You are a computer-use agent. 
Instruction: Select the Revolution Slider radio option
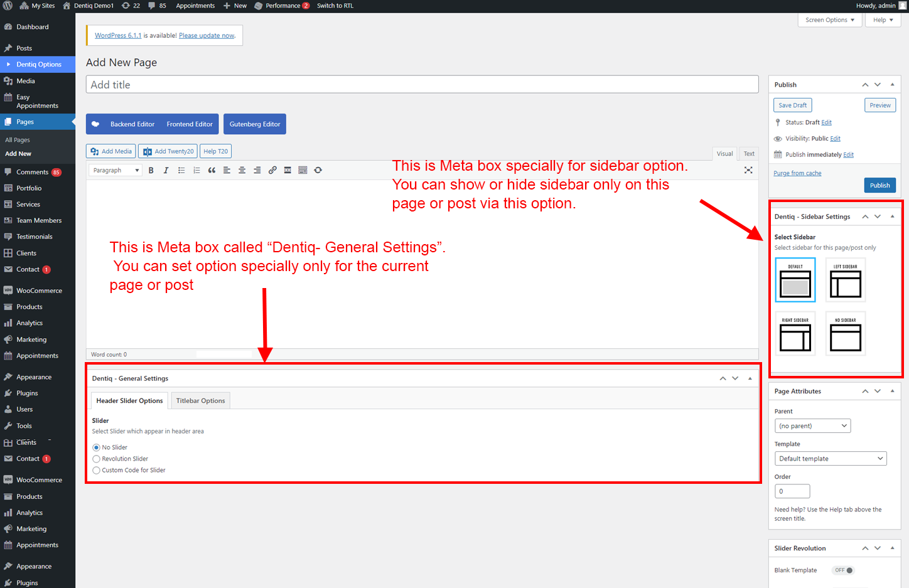[97, 459]
